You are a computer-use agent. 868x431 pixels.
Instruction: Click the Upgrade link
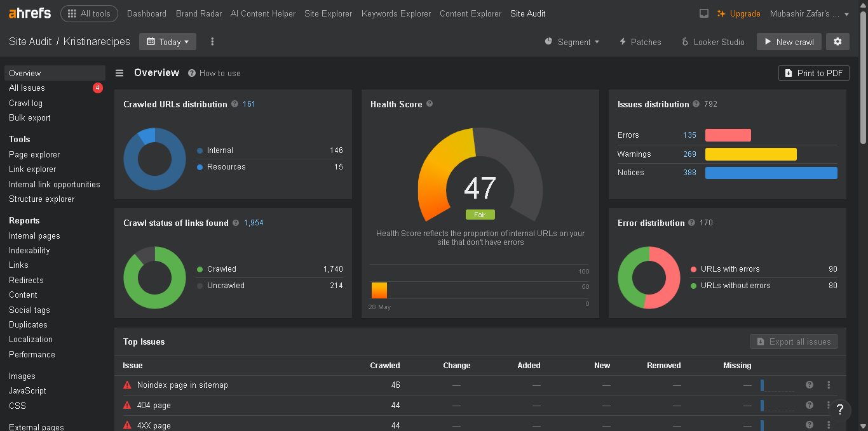739,13
